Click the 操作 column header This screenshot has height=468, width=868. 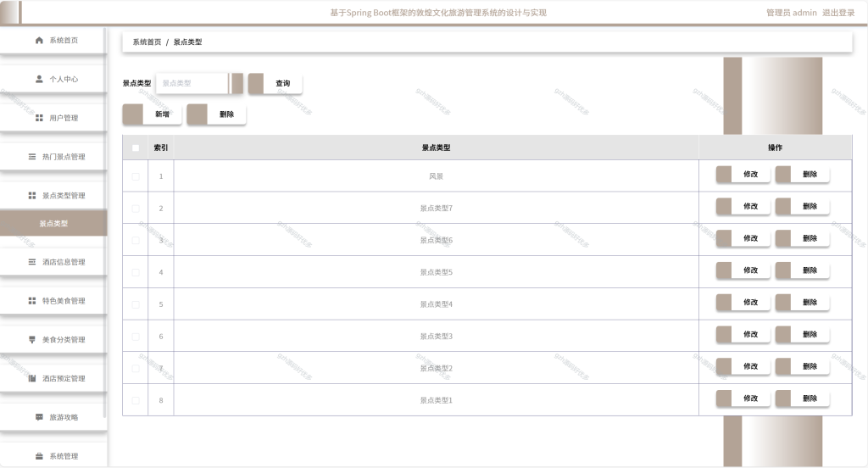(775, 148)
